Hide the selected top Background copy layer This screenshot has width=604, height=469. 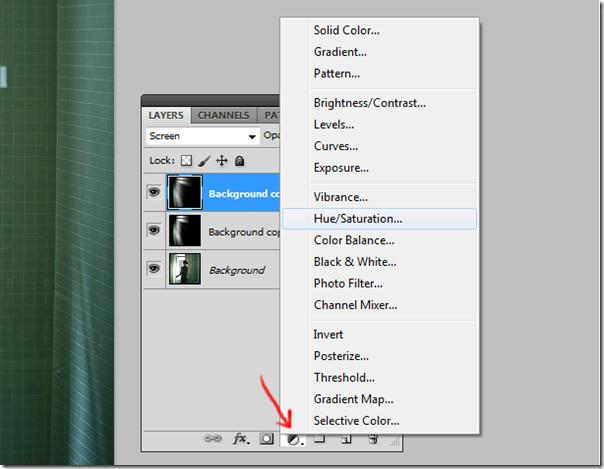point(154,193)
